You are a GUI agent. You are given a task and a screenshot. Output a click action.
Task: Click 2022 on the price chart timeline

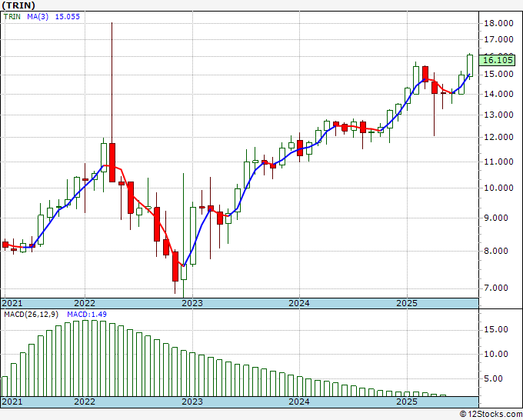pos(85,303)
